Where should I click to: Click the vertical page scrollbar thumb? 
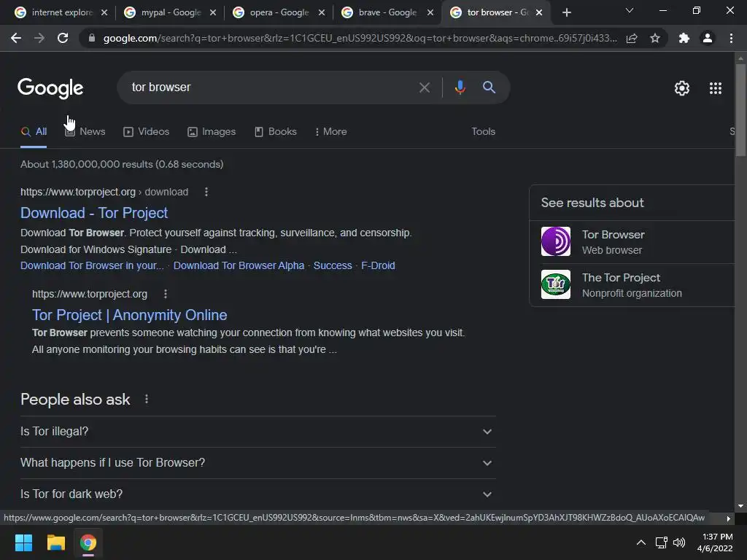tap(740, 109)
